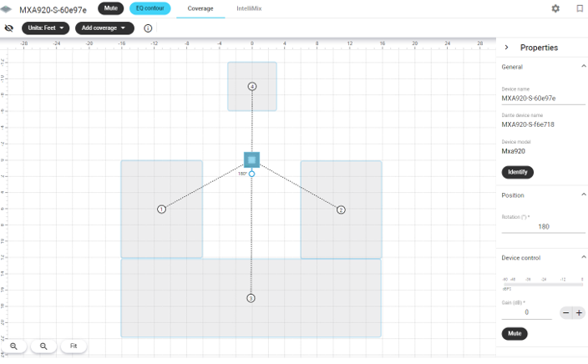Zoom out on the coverage map
Viewport: 588px width, 364px height.
[43, 346]
